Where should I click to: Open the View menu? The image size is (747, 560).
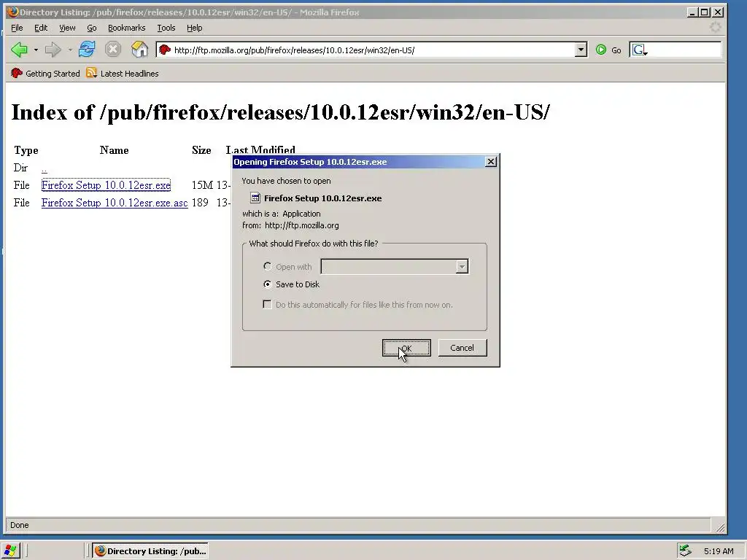67,28
